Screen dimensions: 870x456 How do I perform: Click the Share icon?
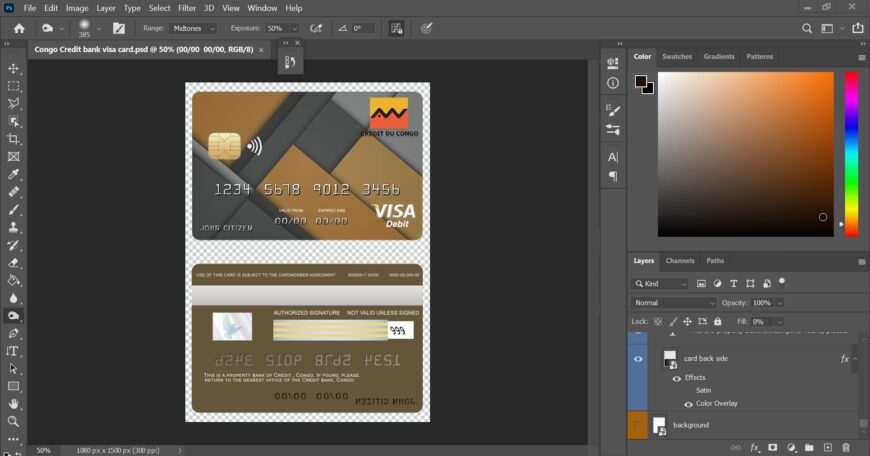[x=858, y=28]
